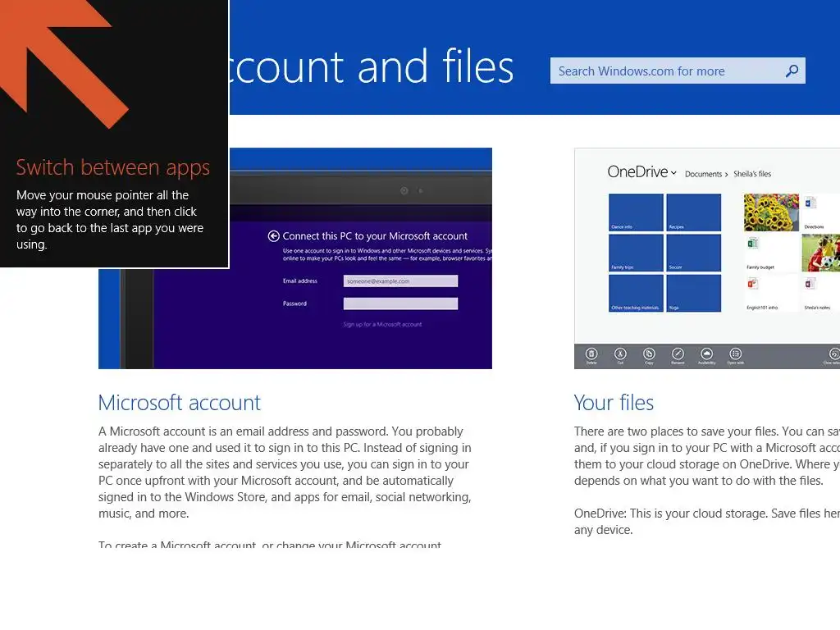
Task: Click the paragraph starting 'A Microsoft account is'
Action: 285,472
